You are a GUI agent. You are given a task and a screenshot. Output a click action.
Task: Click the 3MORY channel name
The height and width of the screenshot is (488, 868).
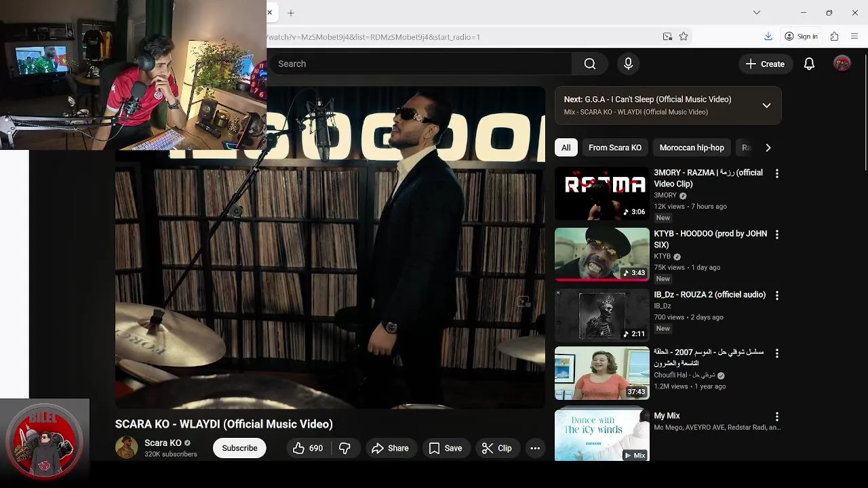pyautogui.click(x=665, y=195)
